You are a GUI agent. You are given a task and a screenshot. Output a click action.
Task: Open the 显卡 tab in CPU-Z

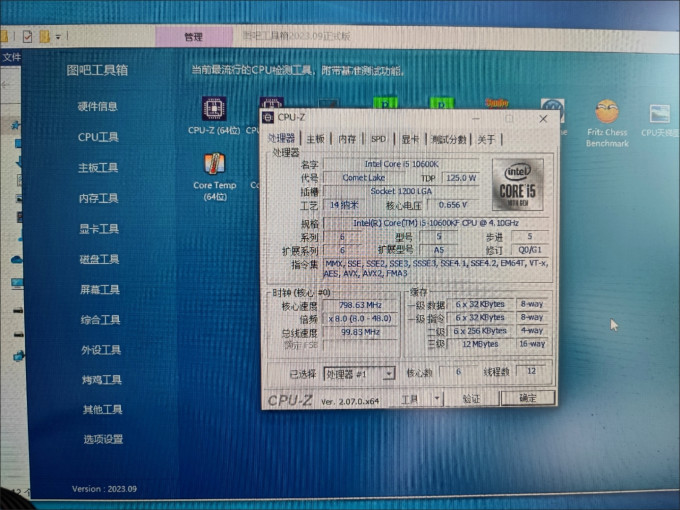coord(410,139)
